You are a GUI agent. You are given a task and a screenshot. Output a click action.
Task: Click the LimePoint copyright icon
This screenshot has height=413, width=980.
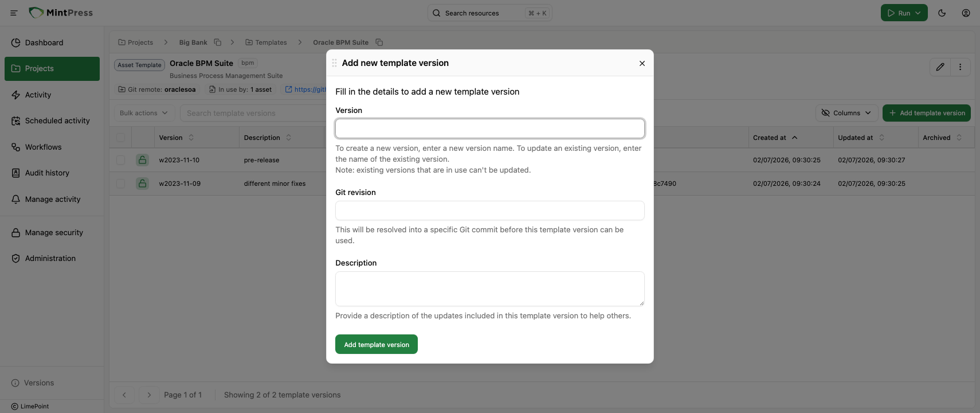[x=15, y=406]
